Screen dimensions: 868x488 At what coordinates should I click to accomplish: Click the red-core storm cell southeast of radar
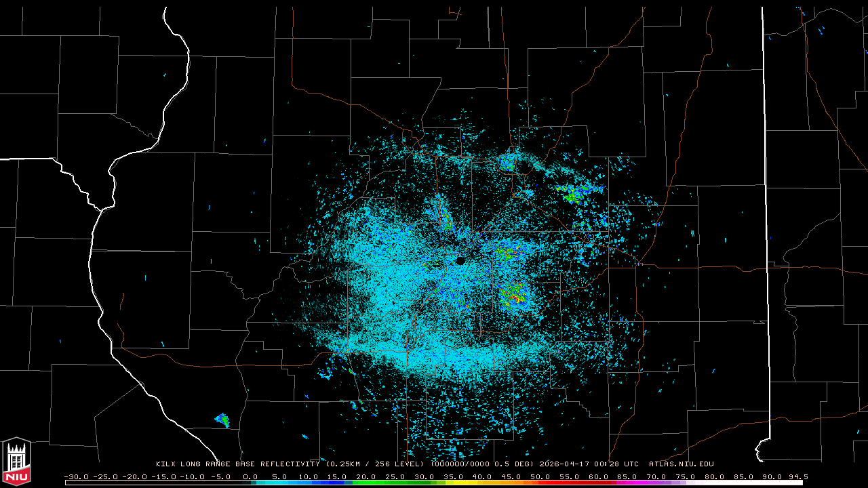[514, 296]
